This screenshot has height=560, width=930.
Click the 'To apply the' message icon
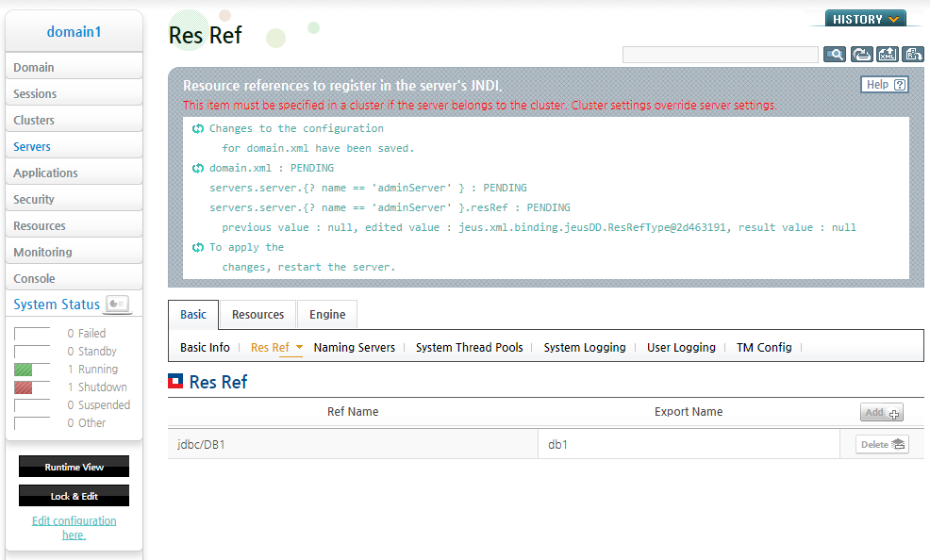coord(198,247)
